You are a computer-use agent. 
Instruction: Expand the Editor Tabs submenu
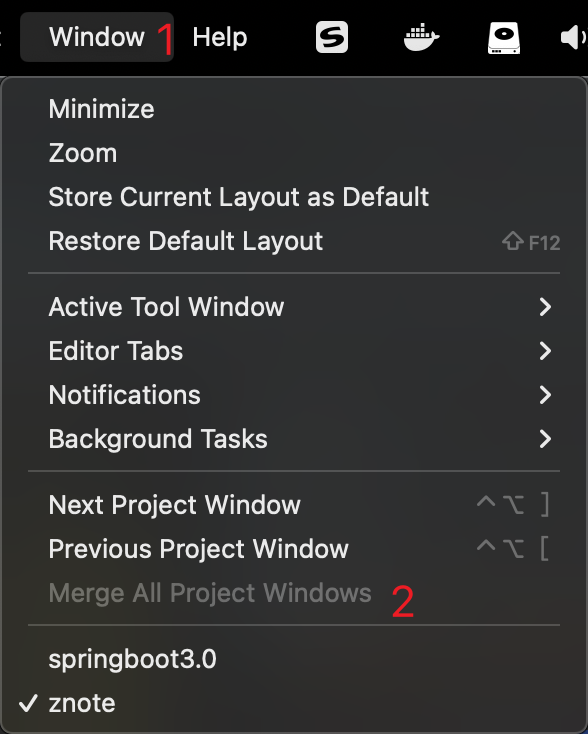(294, 351)
